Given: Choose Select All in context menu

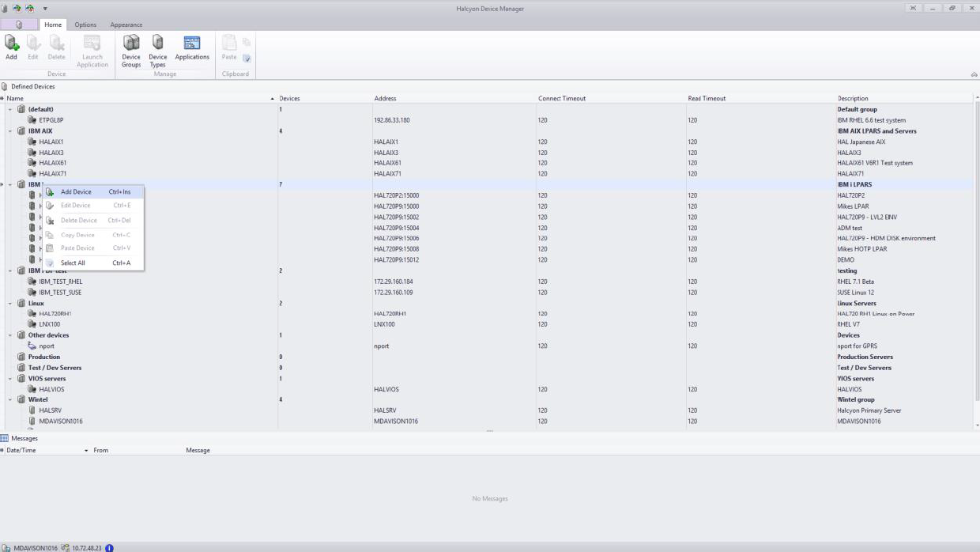Looking at the screenshot, I should click(73, 263).
